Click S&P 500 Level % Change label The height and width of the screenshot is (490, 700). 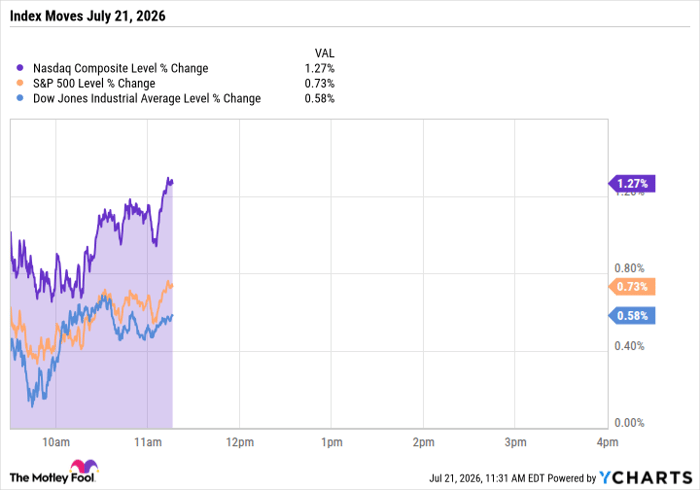(x=94, y=83)
